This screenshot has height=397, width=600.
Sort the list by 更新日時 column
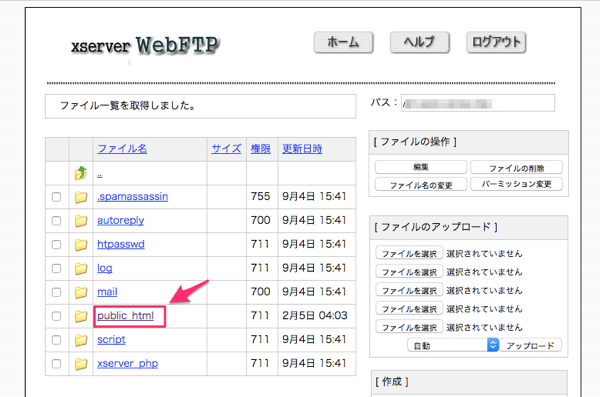click(302, 149)
